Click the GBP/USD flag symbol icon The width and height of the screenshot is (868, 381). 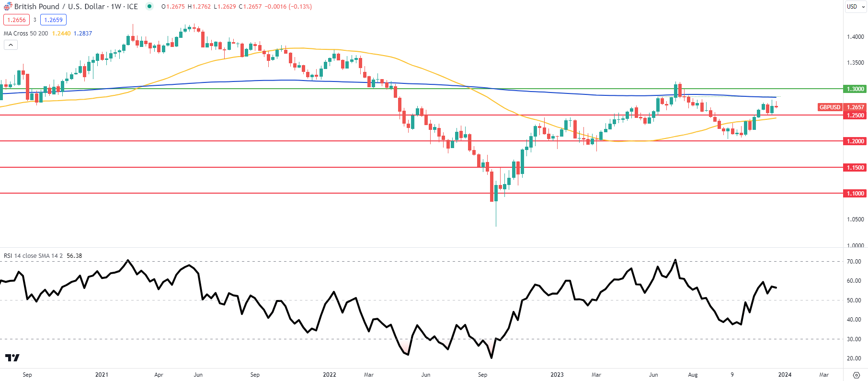tap(8, 7)
